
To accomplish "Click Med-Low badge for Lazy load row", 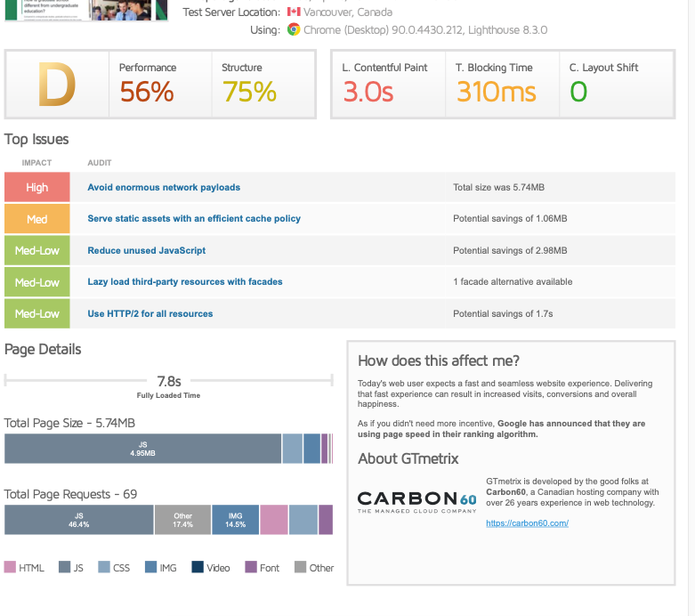I will 37,282.
